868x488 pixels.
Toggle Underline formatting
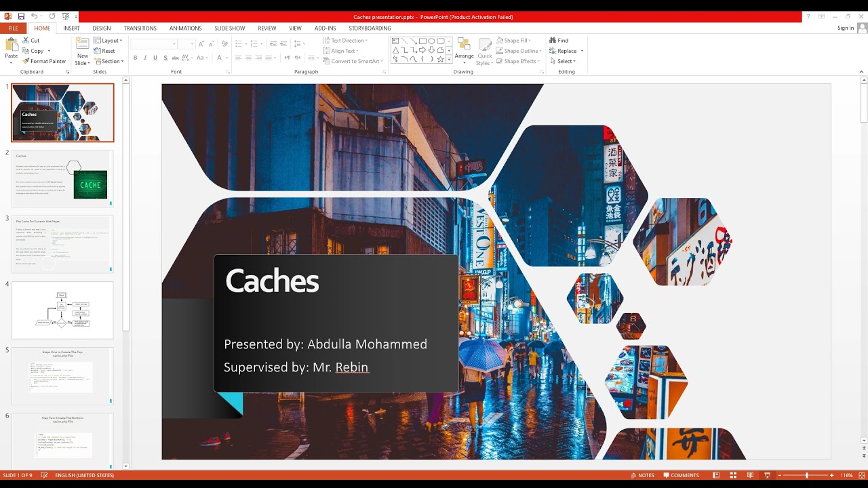point(154,58)
